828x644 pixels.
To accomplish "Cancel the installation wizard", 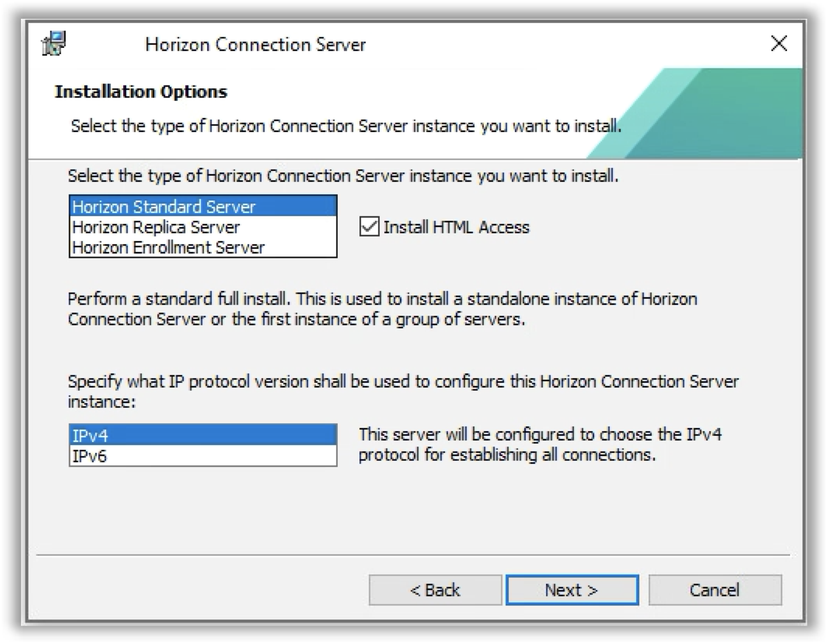I will tap(715, 590).
